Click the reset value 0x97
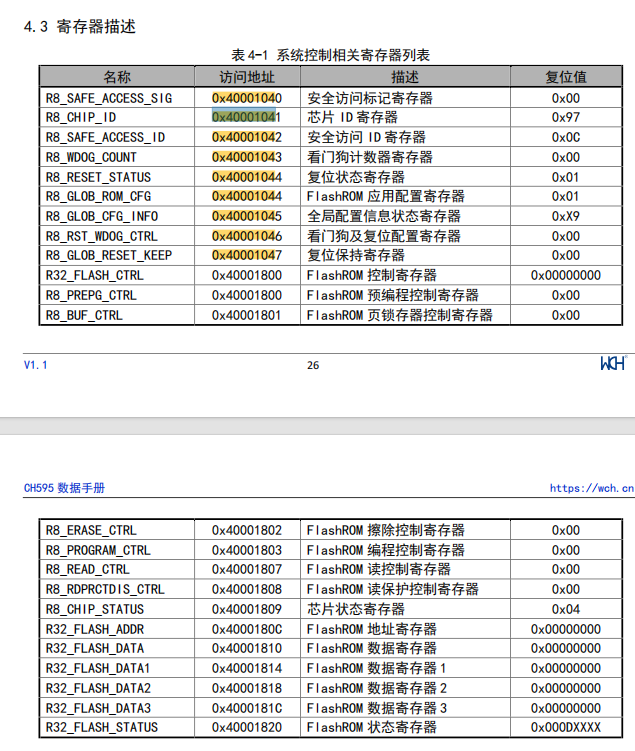 pyautogui.click(x=566, y=117)
